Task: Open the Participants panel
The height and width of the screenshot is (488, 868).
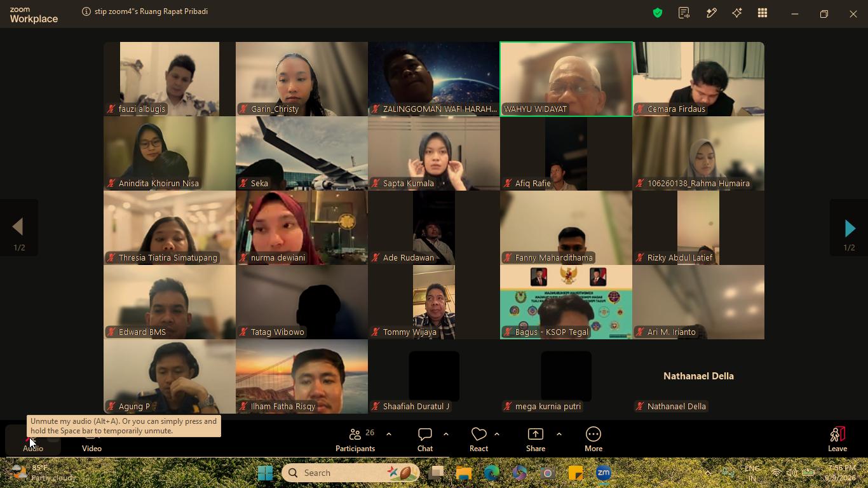Action: point(355,440)
